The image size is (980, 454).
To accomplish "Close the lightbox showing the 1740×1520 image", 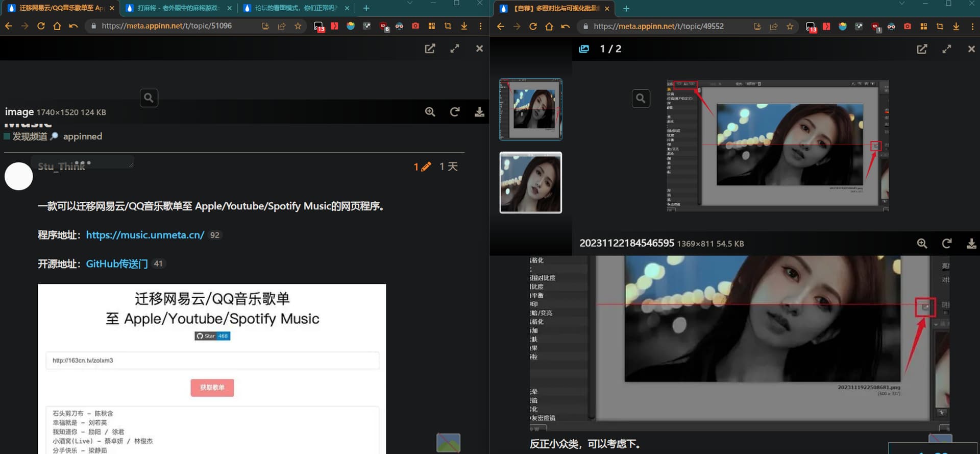I will [x=479, y=49].
